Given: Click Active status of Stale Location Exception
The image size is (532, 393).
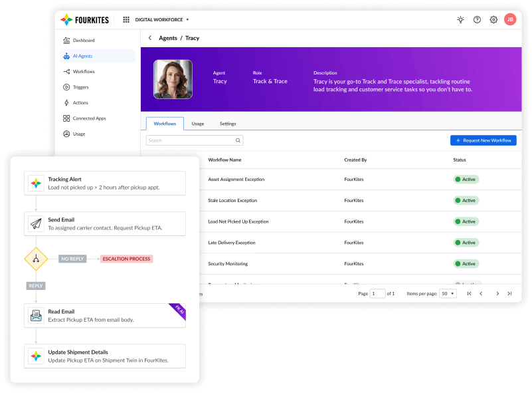Looking at the screenshot, I should point(466,200).
